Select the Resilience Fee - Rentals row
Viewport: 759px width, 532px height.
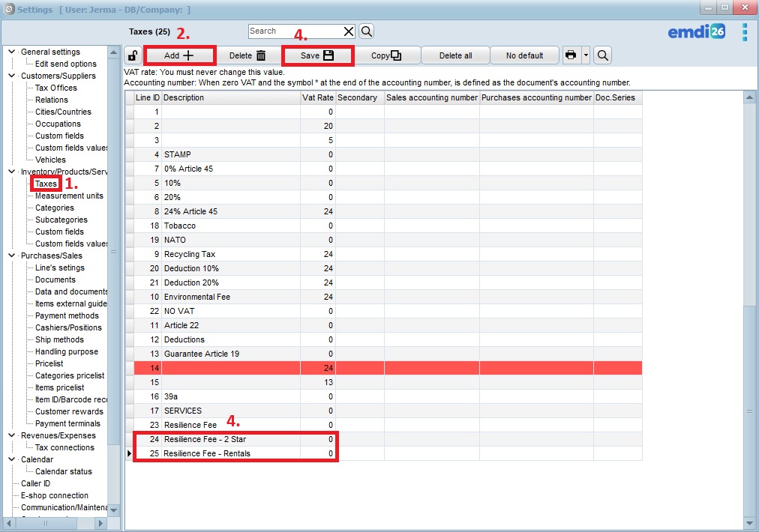click(388, 453)
